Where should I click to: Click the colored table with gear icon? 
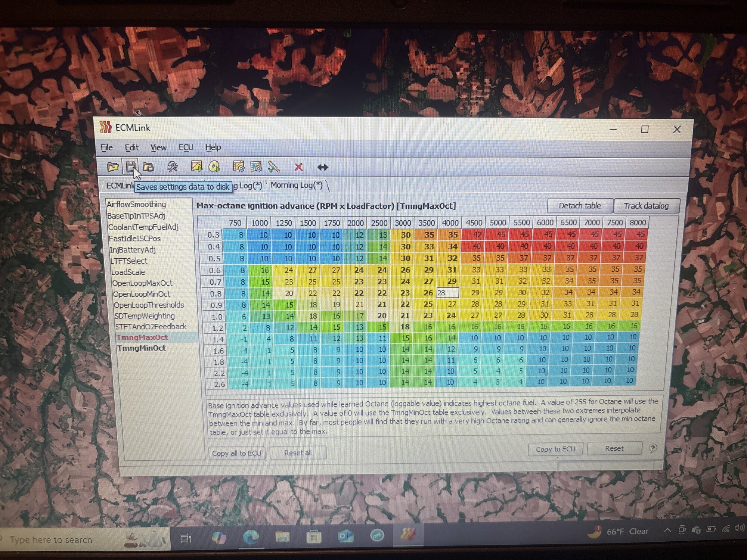coord(256,167)
